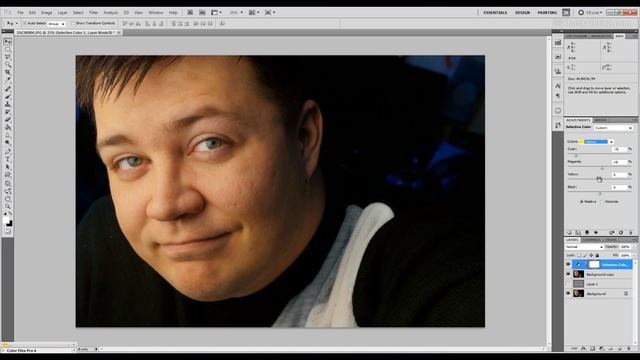
Task: Show the hidden Layer 1
Action: [x=568, y=284]
